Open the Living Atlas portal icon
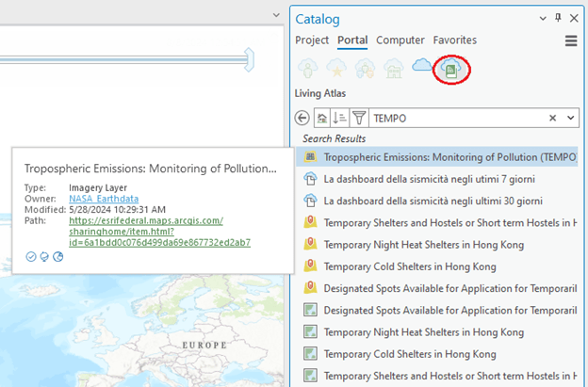This screenshot has width=588, height=387. coord(450,69)
